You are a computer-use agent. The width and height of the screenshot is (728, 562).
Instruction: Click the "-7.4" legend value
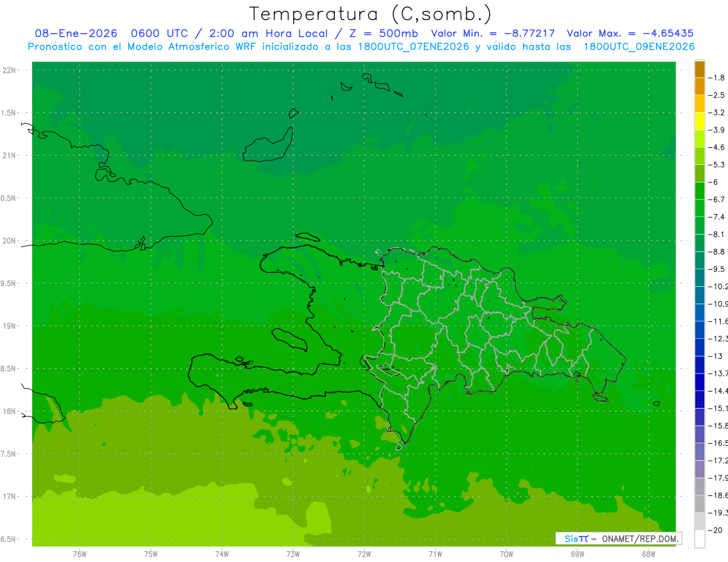(x=716, y=216)
